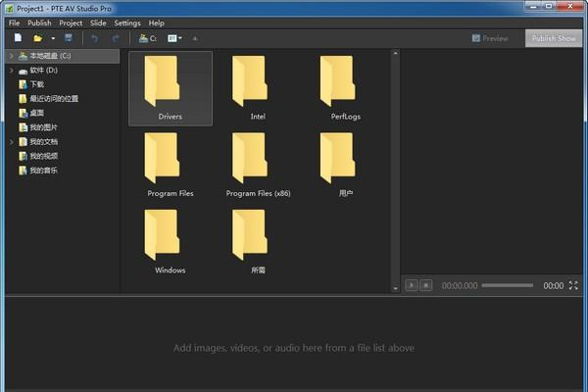Image resolution: width=588 pixels, height=392 pixels.
Task: Open the recent projects dropdown arrow
Action: [x=53, y=38]
